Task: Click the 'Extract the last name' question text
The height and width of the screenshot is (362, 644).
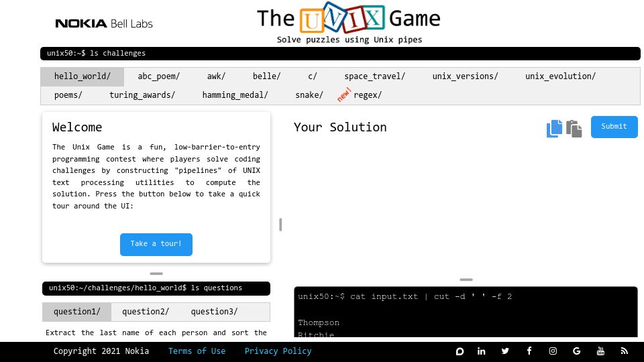Action: (x=156, y=333)
